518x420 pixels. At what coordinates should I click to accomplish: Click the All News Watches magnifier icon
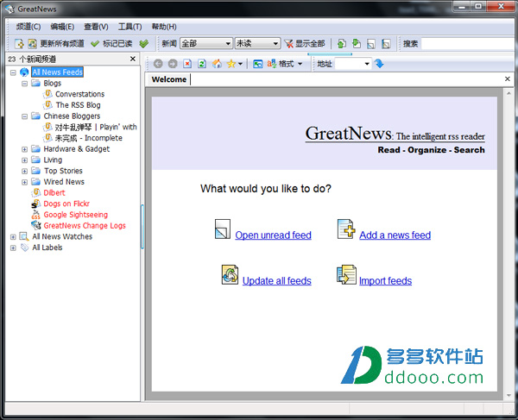pyautogui.click(x=24, y=236)
